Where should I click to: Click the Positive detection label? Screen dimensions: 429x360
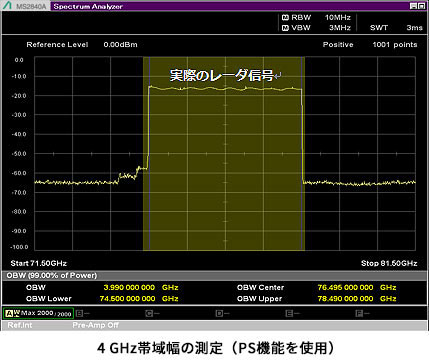[x=338, y=45]
